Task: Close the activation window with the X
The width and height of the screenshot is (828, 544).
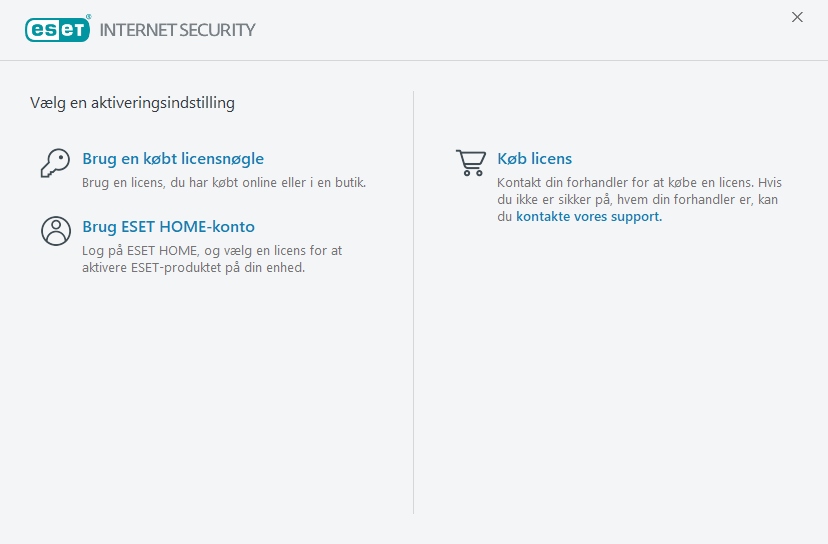Action: [797, 17]
